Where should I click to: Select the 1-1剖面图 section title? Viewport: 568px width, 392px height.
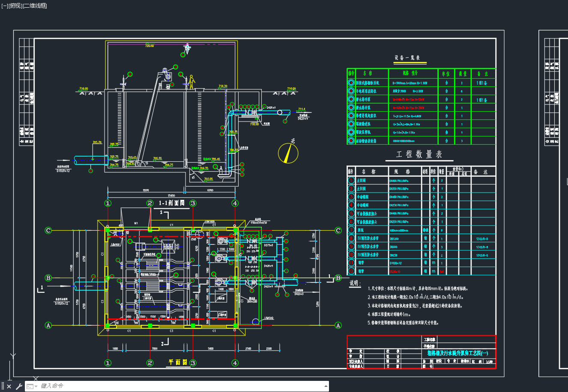172,203
